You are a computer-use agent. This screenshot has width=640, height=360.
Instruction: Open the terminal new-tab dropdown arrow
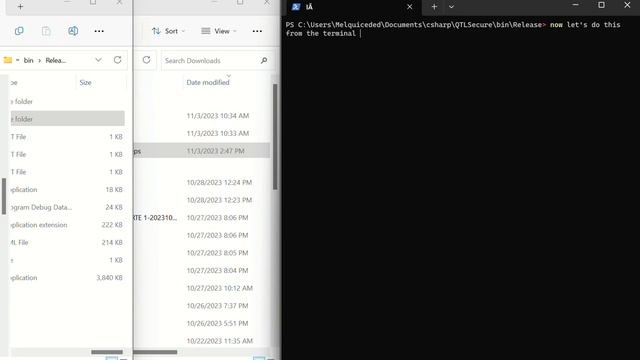pos(451,7)
